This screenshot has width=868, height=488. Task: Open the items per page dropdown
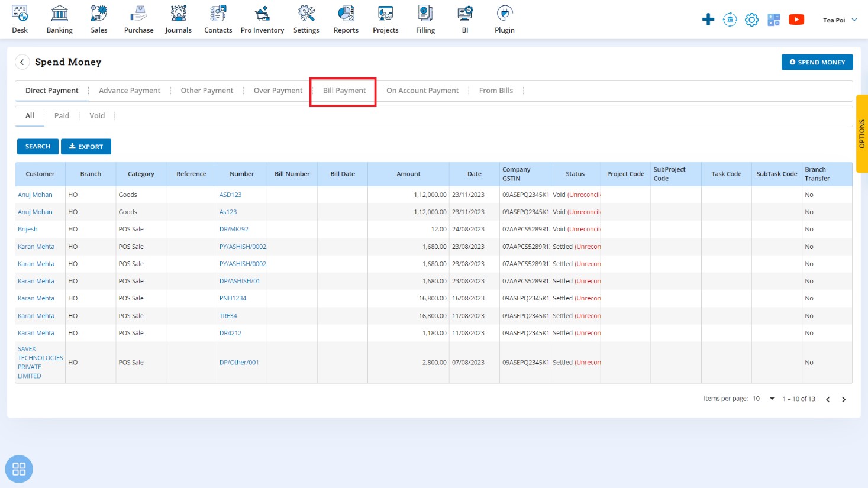pos(764,399)
